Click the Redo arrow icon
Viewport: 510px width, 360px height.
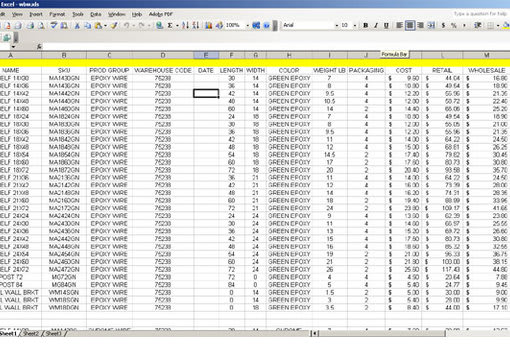click(142, 25)
